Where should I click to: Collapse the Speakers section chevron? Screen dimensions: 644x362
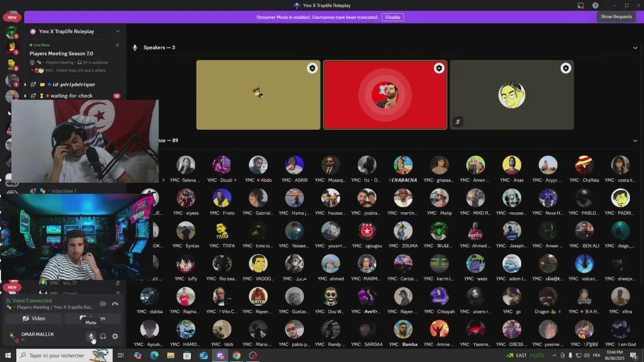click(x=635, y=48)
